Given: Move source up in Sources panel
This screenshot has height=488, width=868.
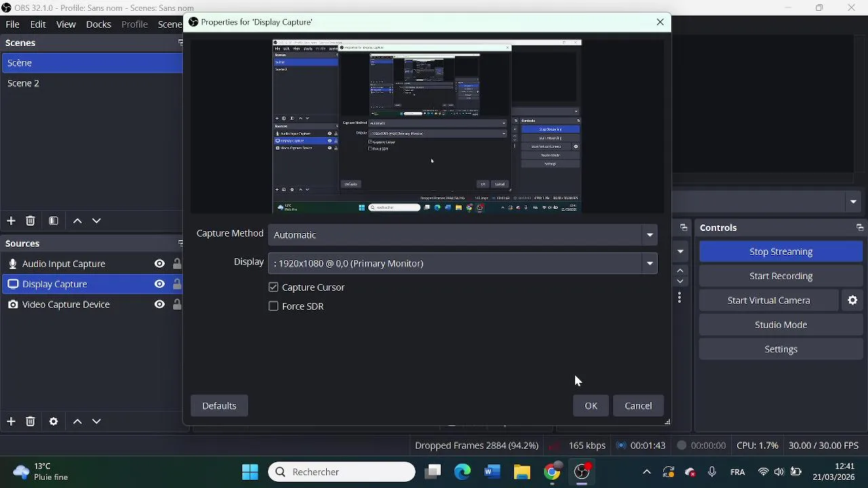Looking at the screenshot, I should click(77, 422).
